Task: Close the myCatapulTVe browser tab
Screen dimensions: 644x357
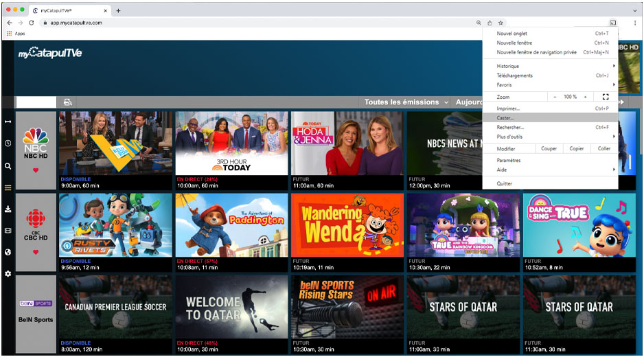Action: [106, 11]
